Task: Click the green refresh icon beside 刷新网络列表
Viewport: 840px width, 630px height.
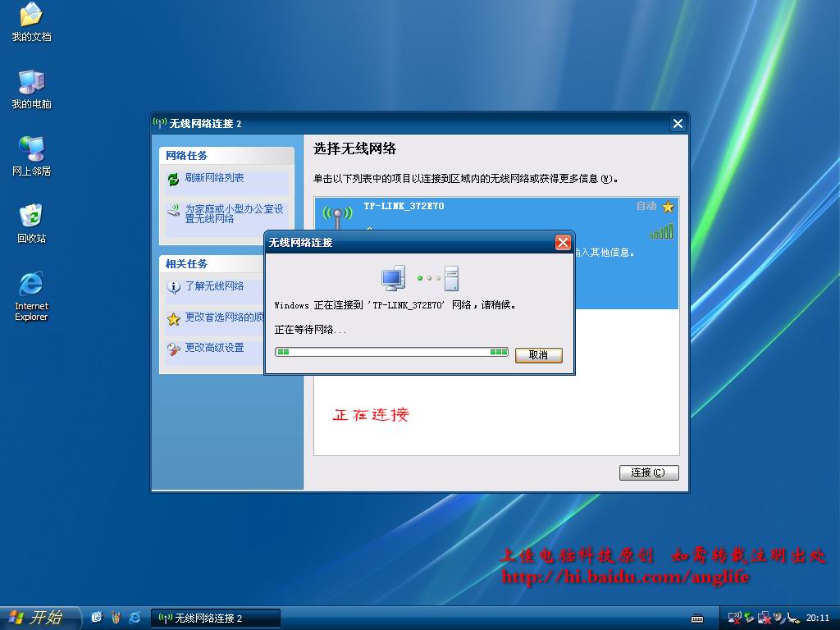Action: 173,180
